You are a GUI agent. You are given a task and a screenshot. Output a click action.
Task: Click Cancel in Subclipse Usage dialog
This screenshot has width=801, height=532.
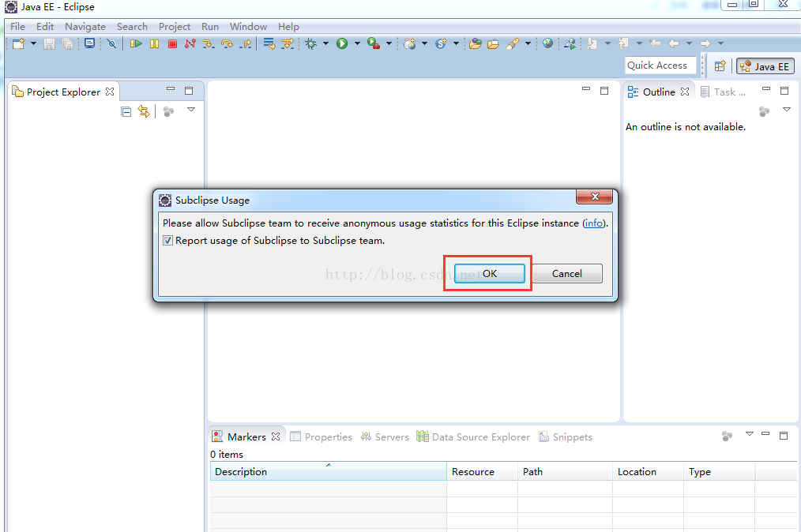(x=567, y=274)
